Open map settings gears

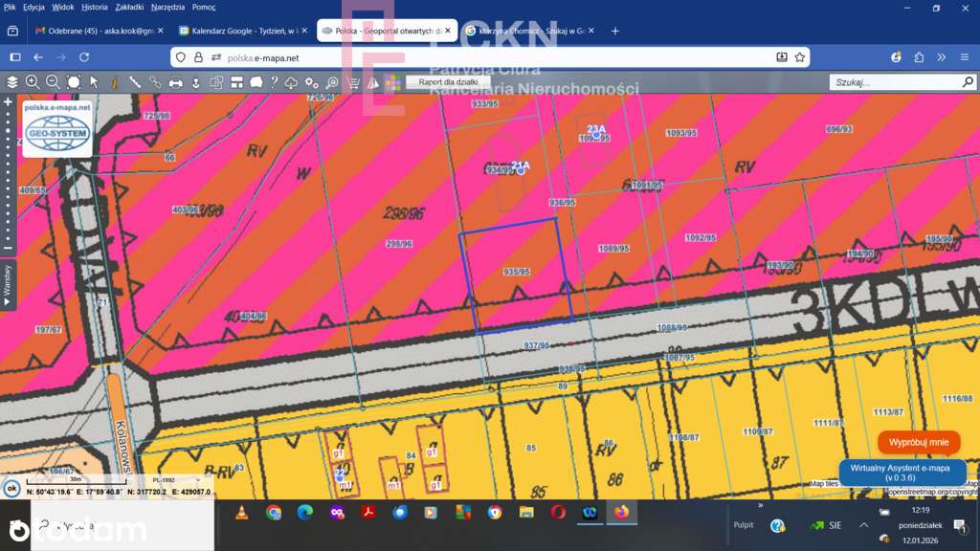tap(311, 82)
